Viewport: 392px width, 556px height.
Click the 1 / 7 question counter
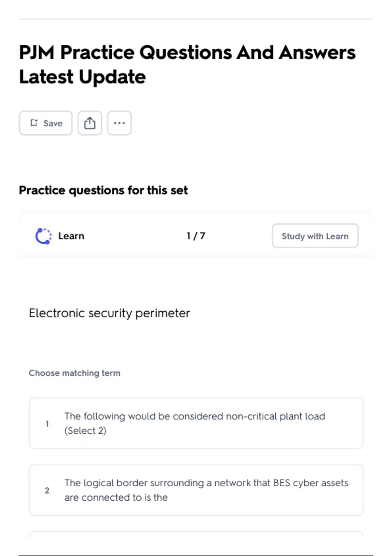(196, 236)
